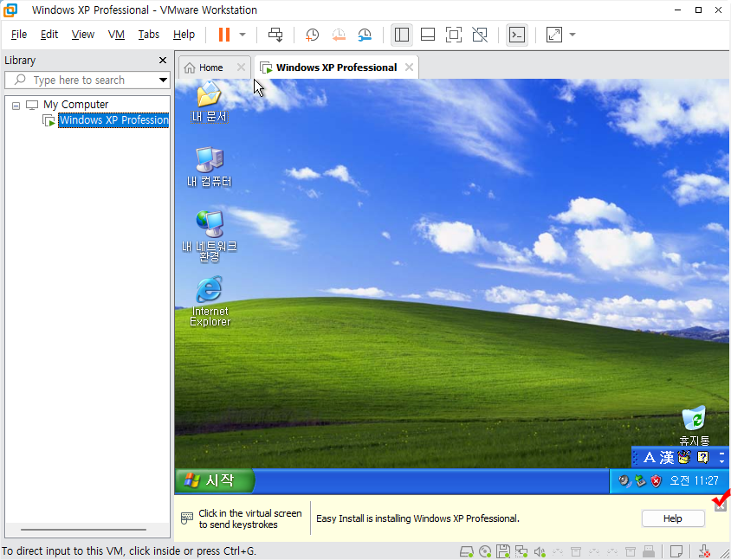731x560 pixels.
Task: Take a snapshot of this VM
Action: (312, 35)
